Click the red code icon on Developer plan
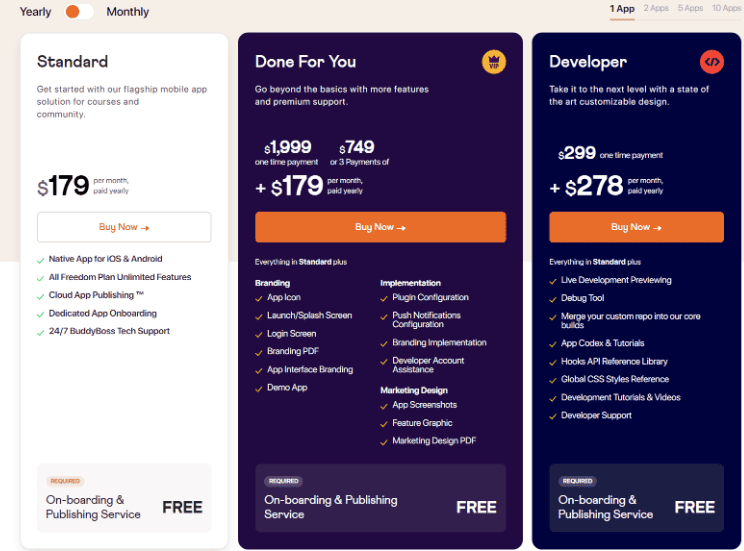 point(712,62)
